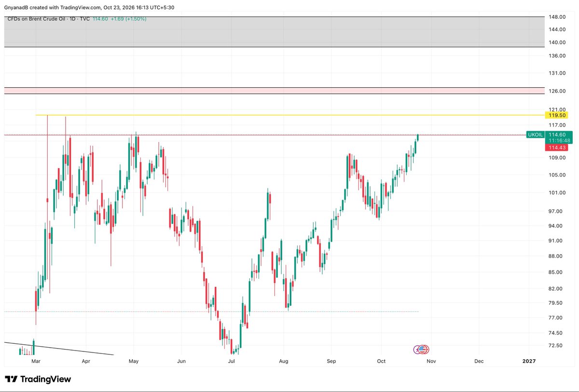
Task: Select the +1.69 (+1.50%) change value
Action: 129,19
